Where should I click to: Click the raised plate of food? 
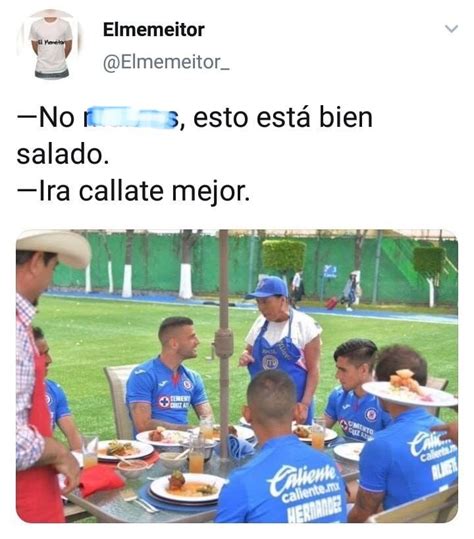click(409, 390)
